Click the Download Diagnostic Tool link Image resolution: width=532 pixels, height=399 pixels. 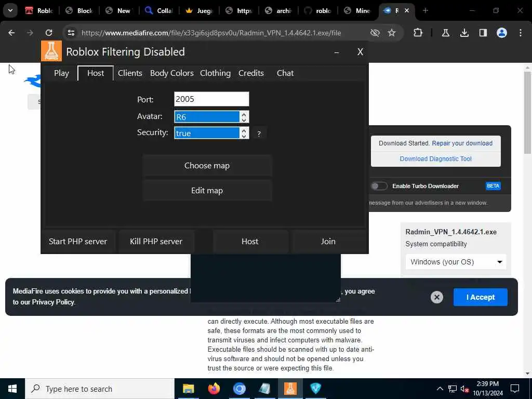pyautogui.click(x=436, y=159)
